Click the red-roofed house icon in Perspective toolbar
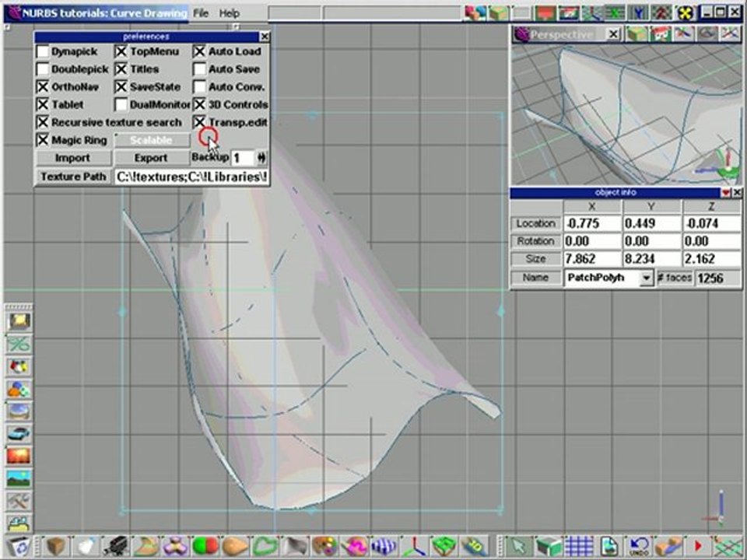The height and width of the screenshot is (560, 747). 661,34
